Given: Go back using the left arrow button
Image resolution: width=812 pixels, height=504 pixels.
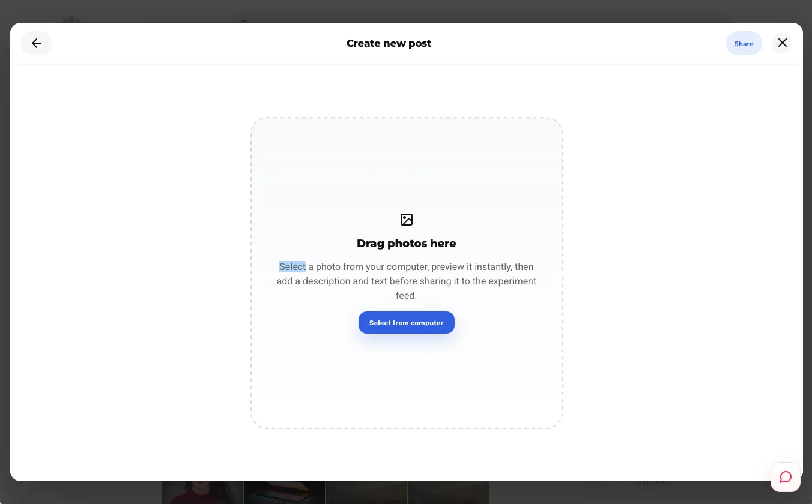Looking at the screenshot, I should (x=37, y=43).
